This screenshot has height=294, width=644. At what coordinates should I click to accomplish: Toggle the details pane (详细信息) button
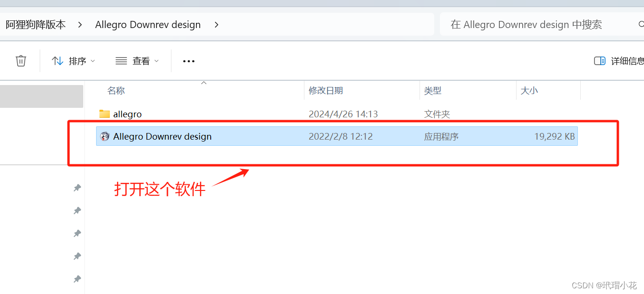click(x=619, y=61)
